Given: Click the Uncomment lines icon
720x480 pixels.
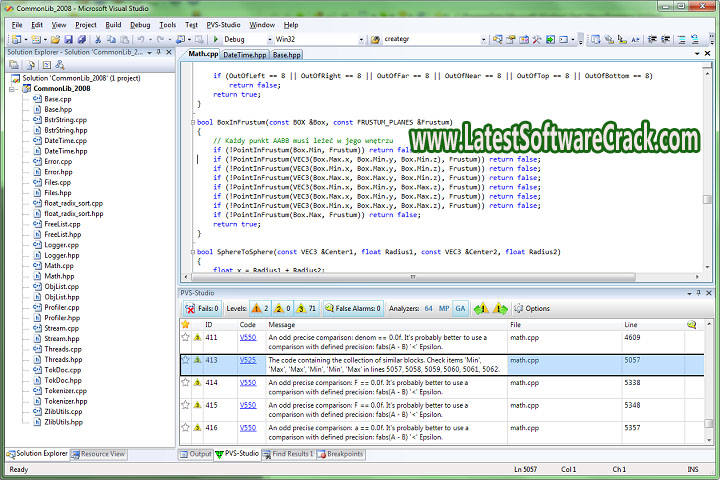Looking at the screenshot, I should pos(695,40).
